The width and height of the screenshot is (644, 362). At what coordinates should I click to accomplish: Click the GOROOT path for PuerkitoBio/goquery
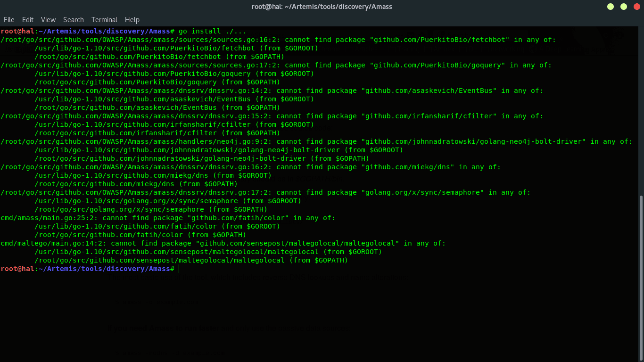pos(174,74)
